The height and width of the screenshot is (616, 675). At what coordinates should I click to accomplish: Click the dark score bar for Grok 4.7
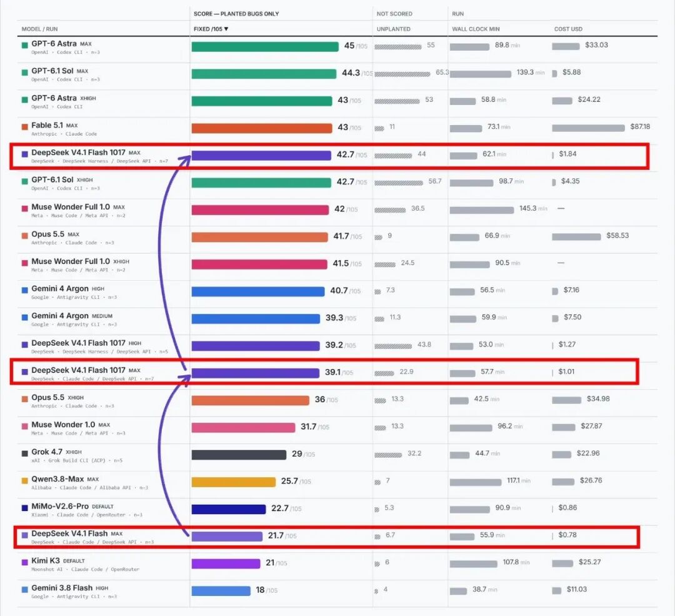tap(239, 455)
